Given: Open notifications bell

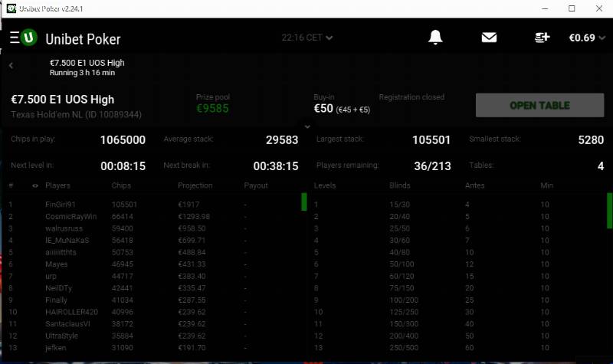Looking at the screenshot, I should (x=435, y=38).
